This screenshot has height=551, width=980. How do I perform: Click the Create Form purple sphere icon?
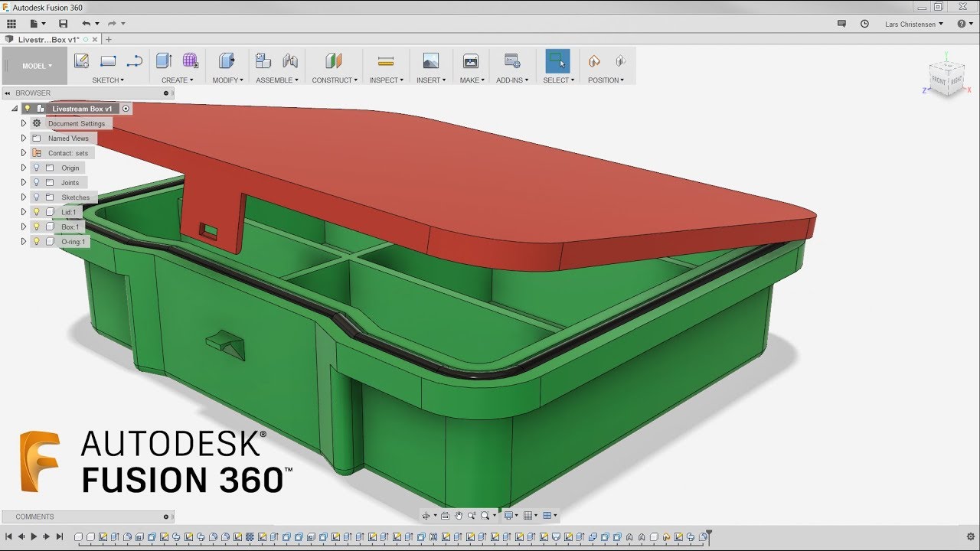[x=190, y=60]
